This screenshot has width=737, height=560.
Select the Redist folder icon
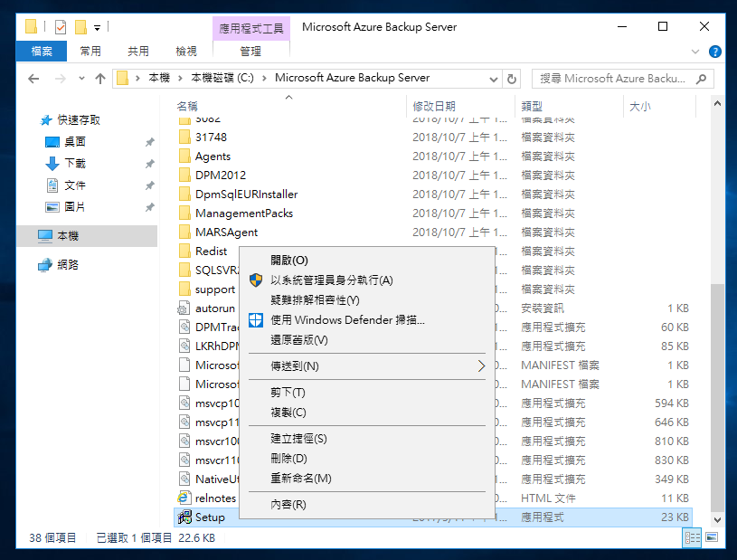(184, 251)
